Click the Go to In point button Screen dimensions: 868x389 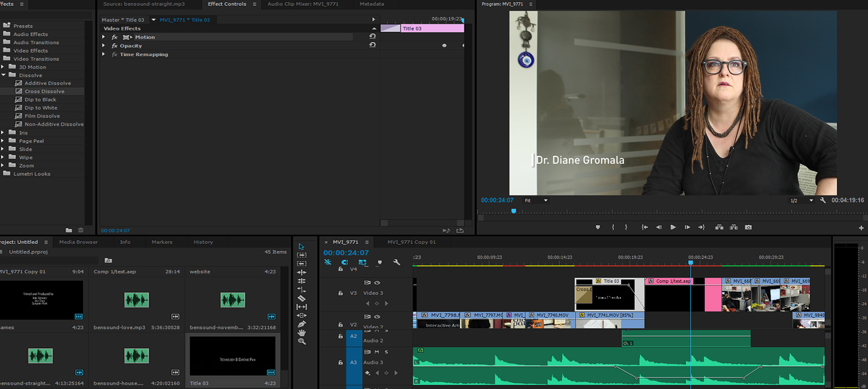644,227
